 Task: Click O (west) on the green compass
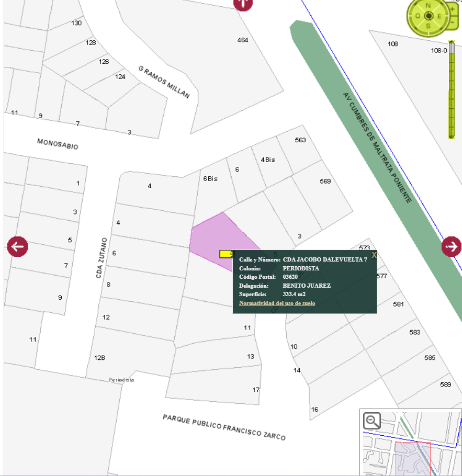click(x=418, y=16)
